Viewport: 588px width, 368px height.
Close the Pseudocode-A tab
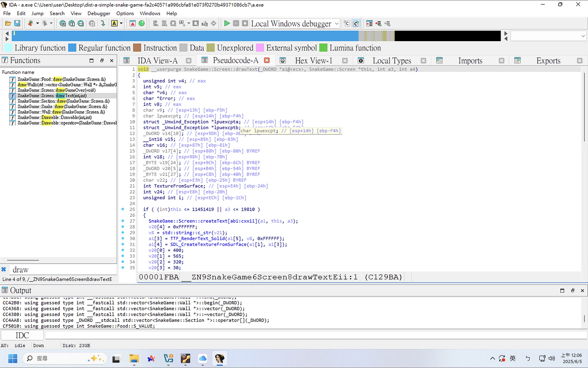[267, 61]
